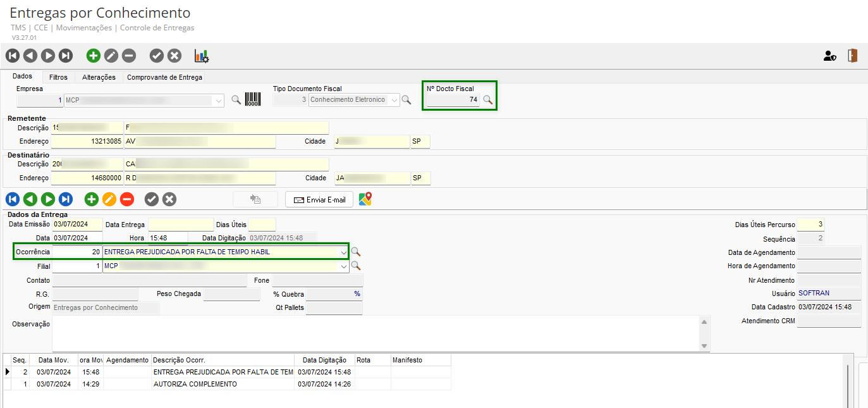
Task: Click the Dias Úteis field
Action: (x=262, y=224)
